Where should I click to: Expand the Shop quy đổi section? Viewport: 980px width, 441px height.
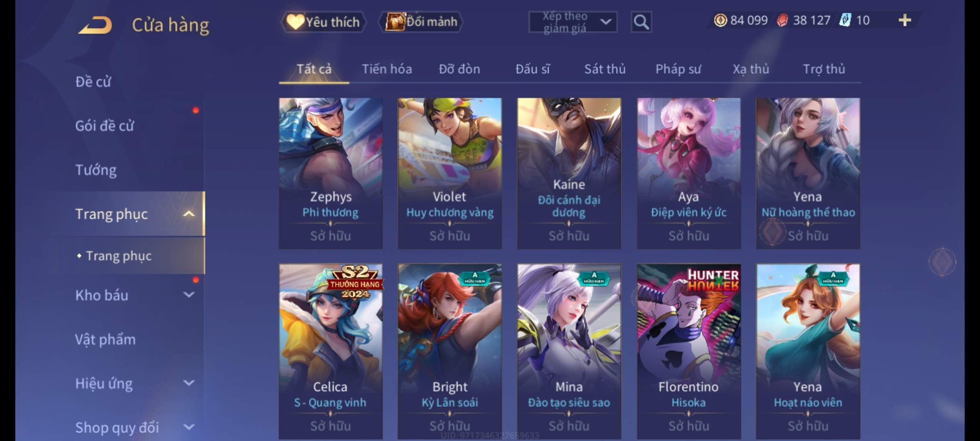pyautogui.click(x=189, y=427)
